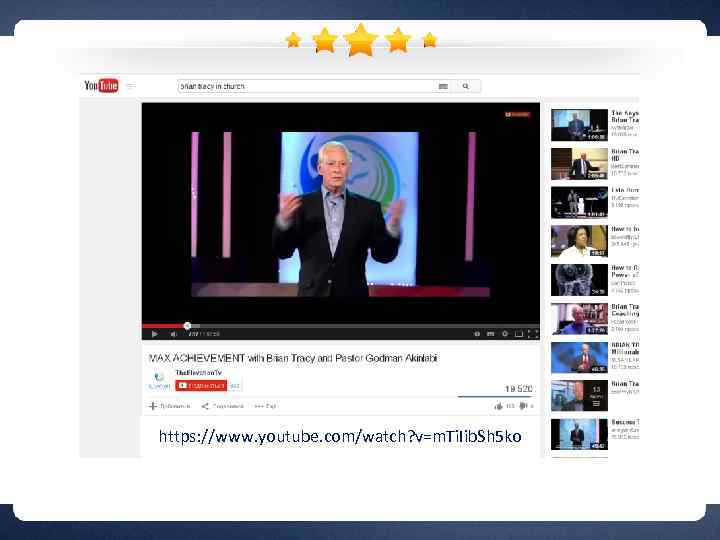Open the 13 videos playlist thumbnail
The height and width of the screenshot is (540, 720).
(x=579, y=396)
